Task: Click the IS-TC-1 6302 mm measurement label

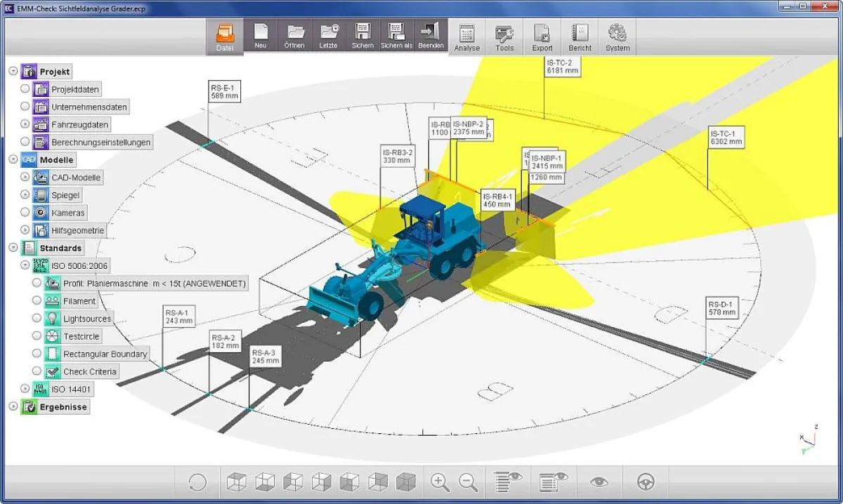Action: tap(726, 138)
